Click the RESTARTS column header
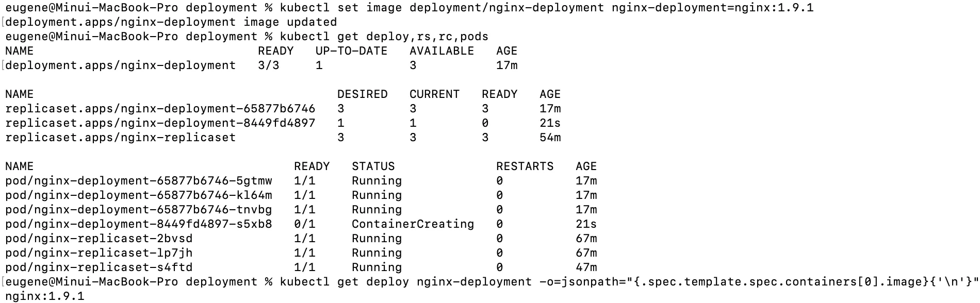The width and height of the screenshot is (980, 303). click(525, 166)
